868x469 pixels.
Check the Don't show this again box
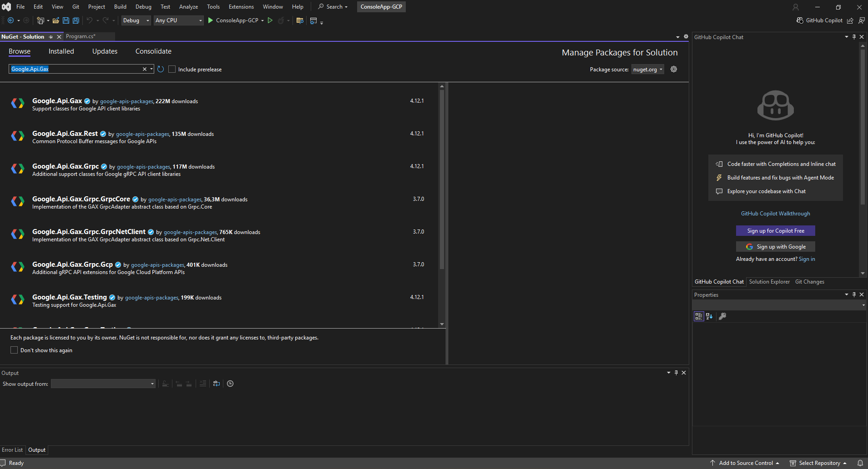[14, 350]
